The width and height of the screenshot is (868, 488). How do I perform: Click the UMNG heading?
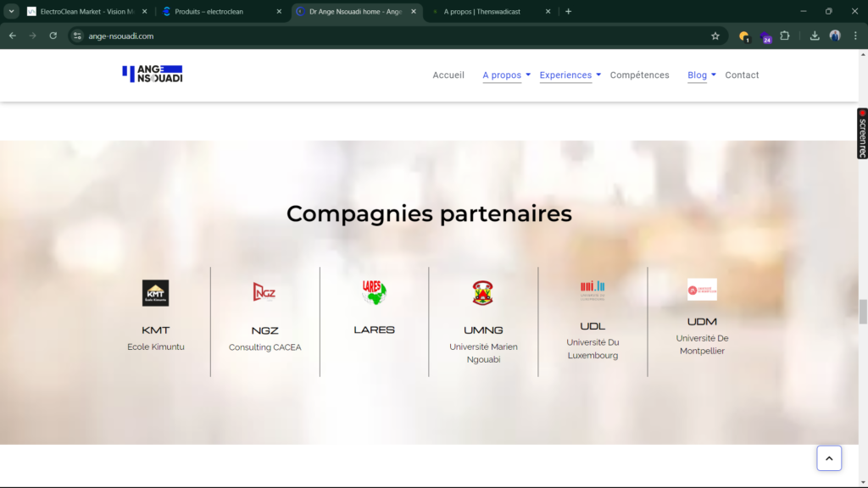(x=483, y=330)
